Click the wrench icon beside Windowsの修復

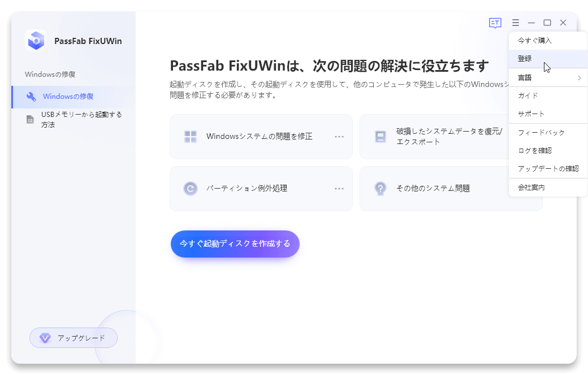click(31, 97)
